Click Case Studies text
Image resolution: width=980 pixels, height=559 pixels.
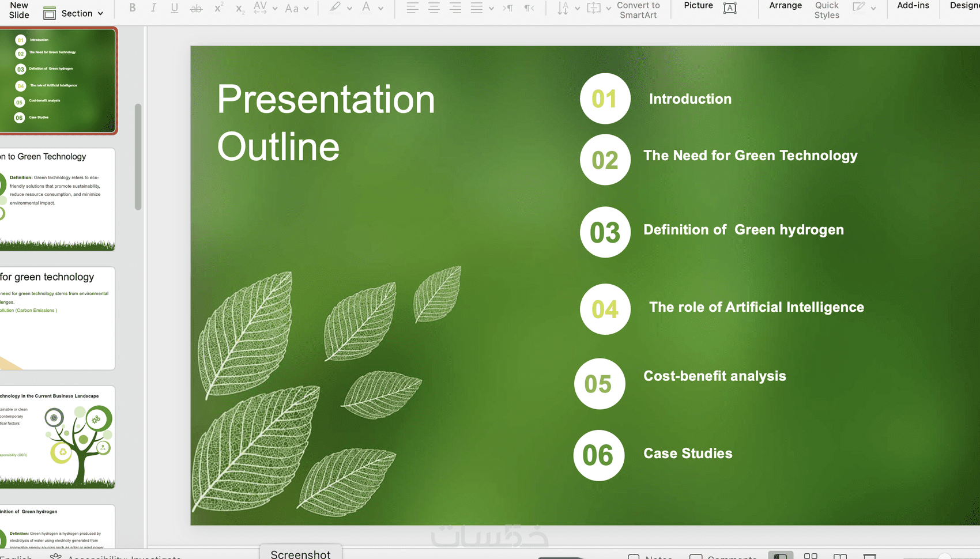(688, 454)
